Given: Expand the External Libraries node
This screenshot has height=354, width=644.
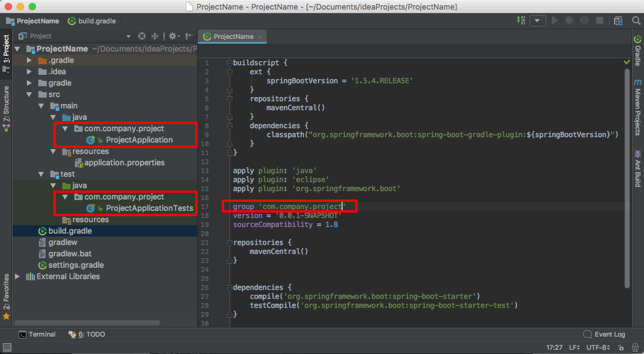Looking at the screenshot, I should click(18, 276).
